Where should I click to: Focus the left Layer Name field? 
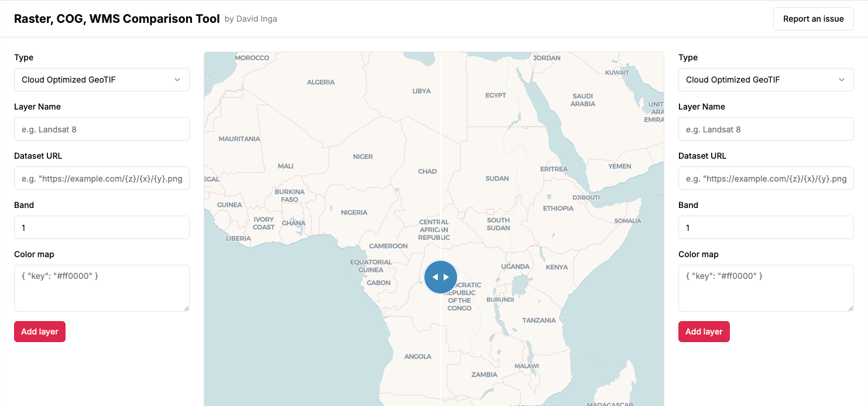pos(102,129)
